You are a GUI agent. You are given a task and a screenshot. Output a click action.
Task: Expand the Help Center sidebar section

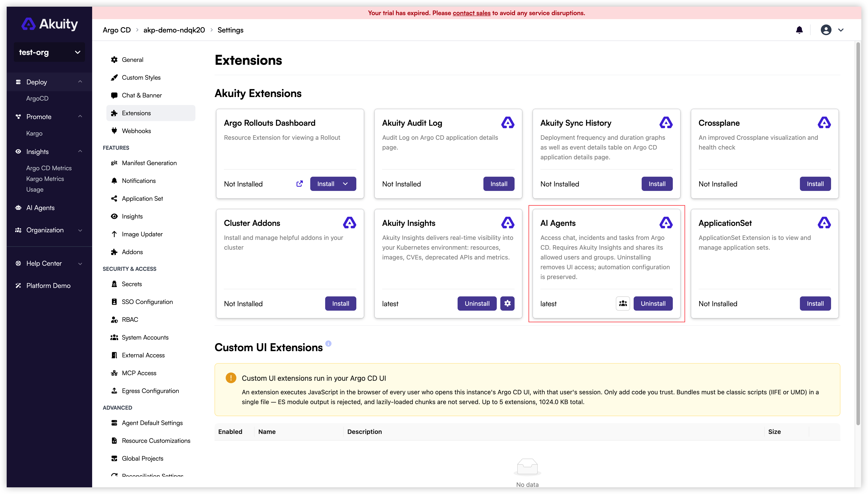point(49,263)
